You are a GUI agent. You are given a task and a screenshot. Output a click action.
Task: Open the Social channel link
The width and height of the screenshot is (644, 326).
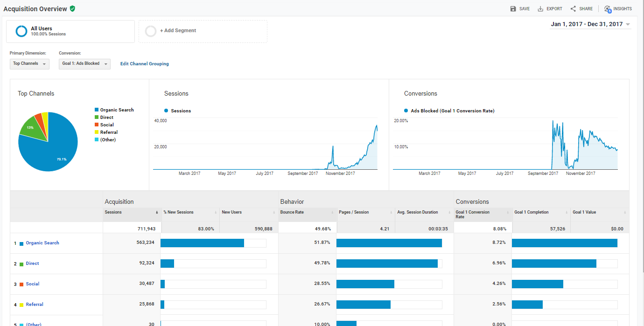(x=33, y=284)
